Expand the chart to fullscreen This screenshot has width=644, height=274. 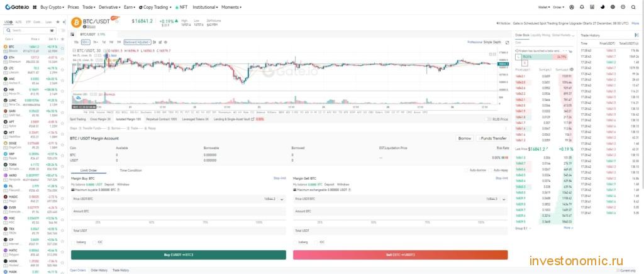[508, 42]
